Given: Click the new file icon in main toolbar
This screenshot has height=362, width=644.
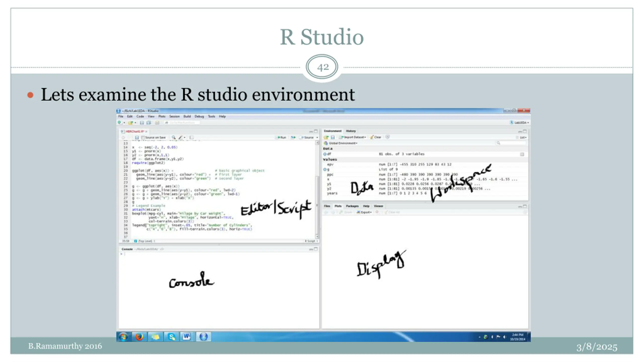Looking at the screenshot, I should click(120, 122).
